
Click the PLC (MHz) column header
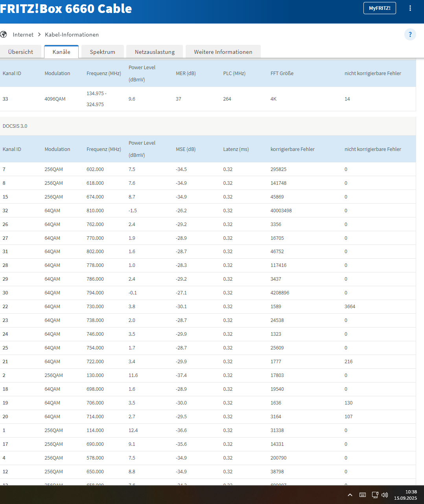[x=234, y=74]
